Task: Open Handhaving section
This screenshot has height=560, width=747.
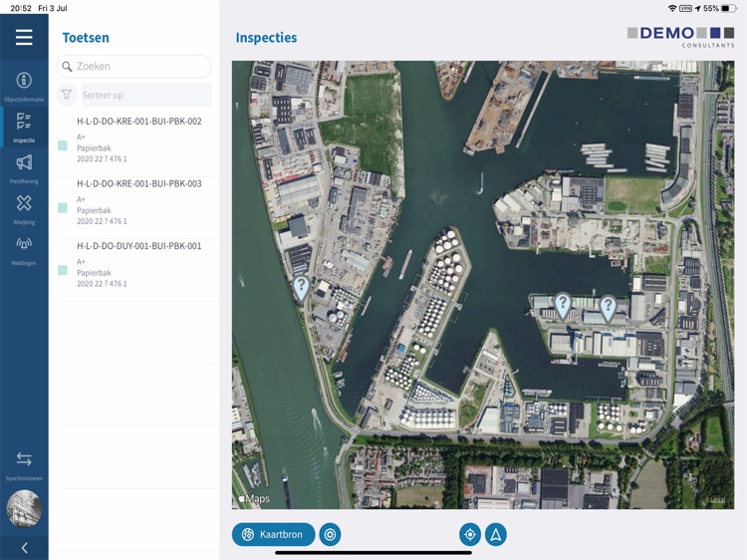Action: point(24,168)
